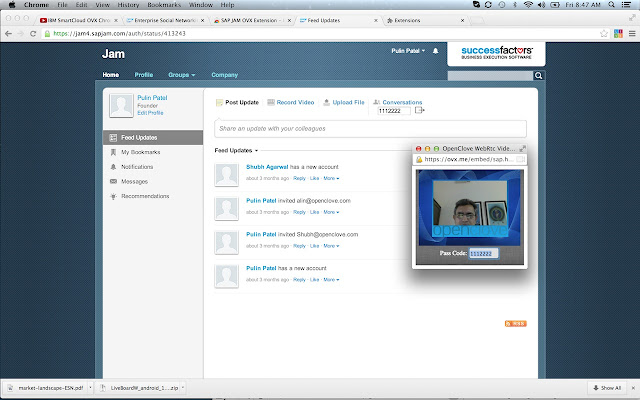
Task: Open options arrow for market-landscape-ESN.pdf download
Action: tap(90, 388)
